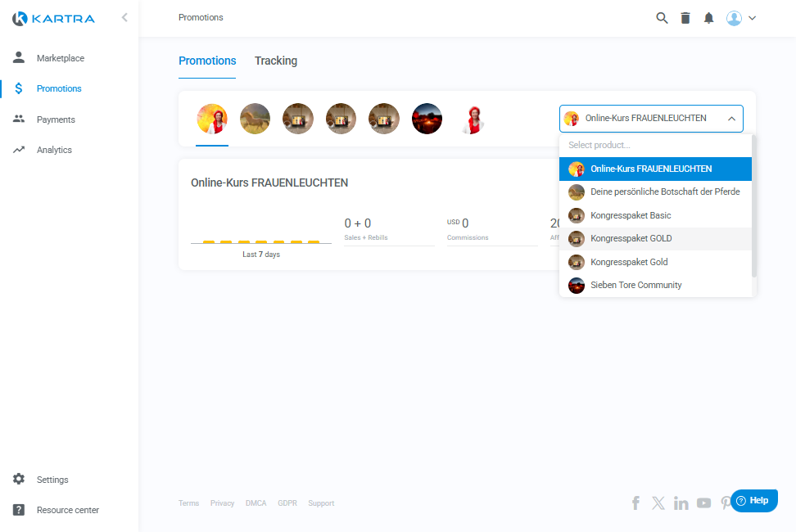Click the blue Help button
Image resolution: width=796 pixels, height=532 pixels.
tap(754, 501)
